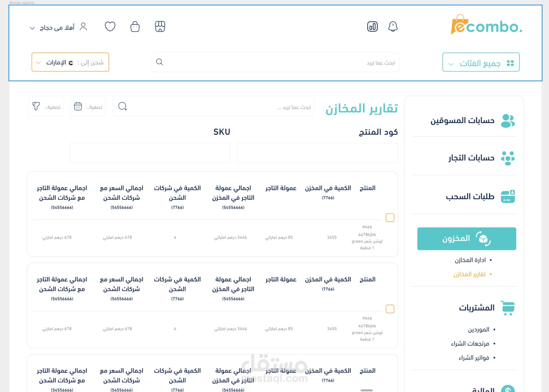Image resolution: width=549 pixels, height=392 pixels.
Task: Open the جميع الفئات categories dropdown
Action: [x=481, y=62]
